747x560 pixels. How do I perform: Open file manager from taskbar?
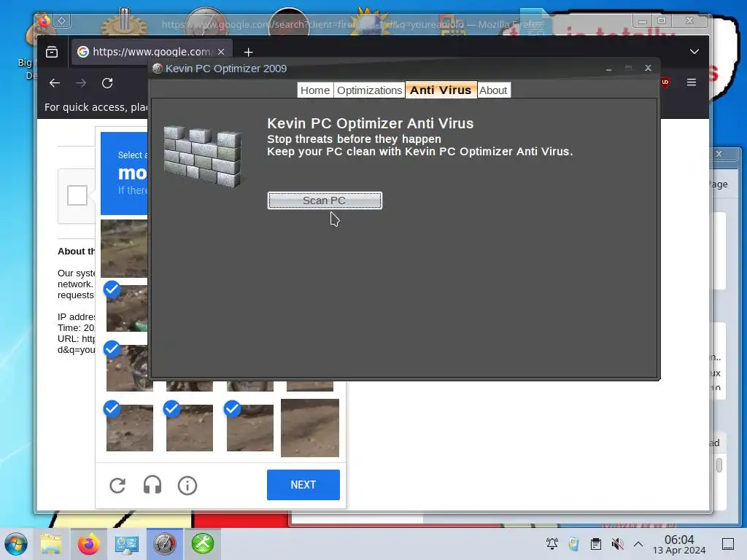pyautogui.click(x=51, y=544)
